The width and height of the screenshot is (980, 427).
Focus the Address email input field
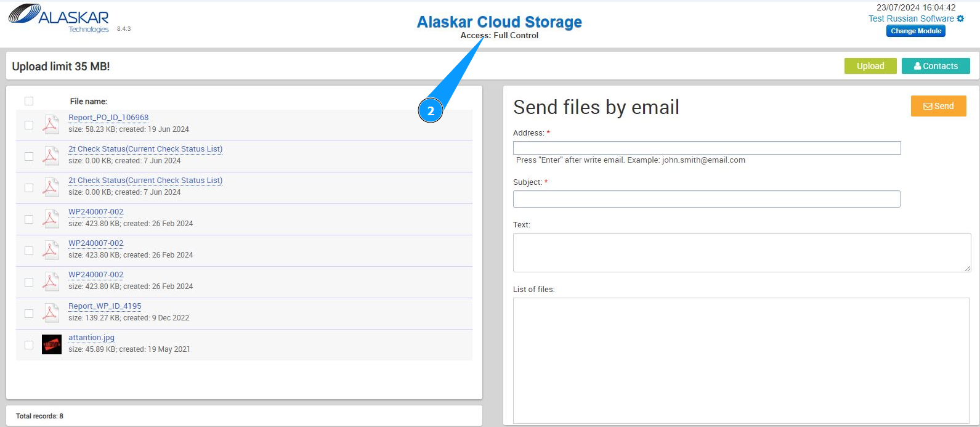[x=707, y=148]
